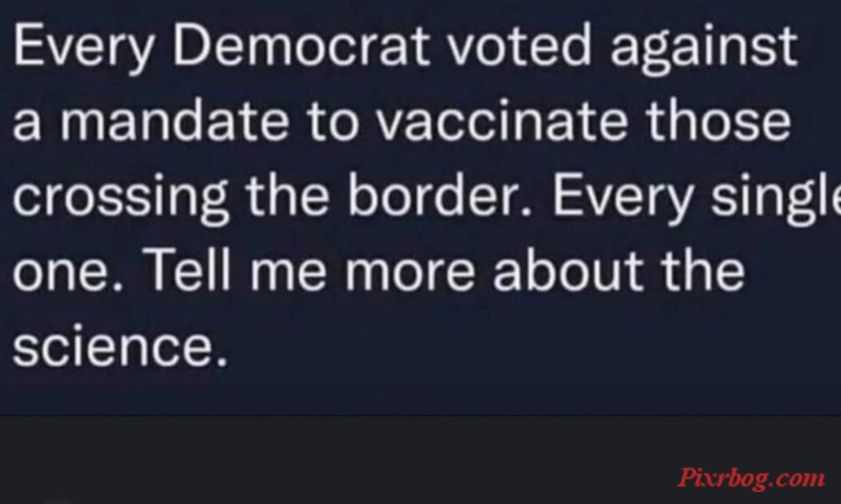The width and height of the screenshot is (841, 504).
Task: Click the word "science." on the last line
Action: [x=119, y=346]
